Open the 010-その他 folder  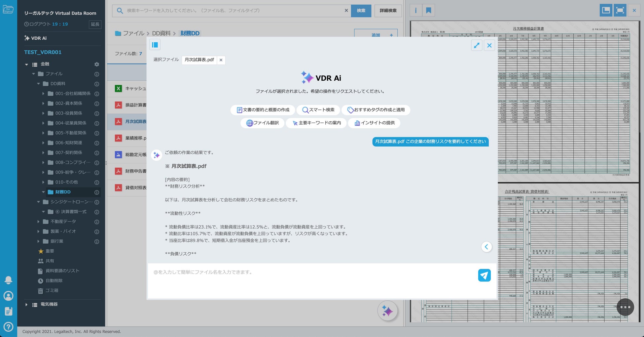tap(66, 182)
